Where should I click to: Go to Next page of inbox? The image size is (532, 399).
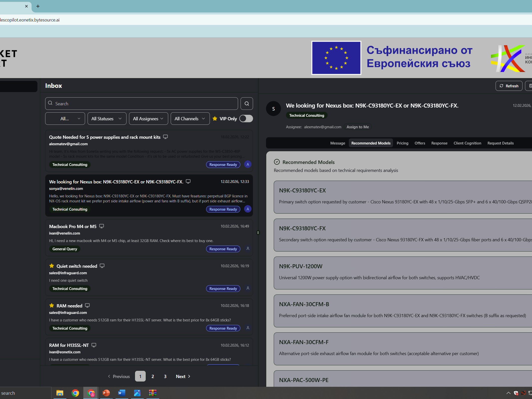click(183, 376)
